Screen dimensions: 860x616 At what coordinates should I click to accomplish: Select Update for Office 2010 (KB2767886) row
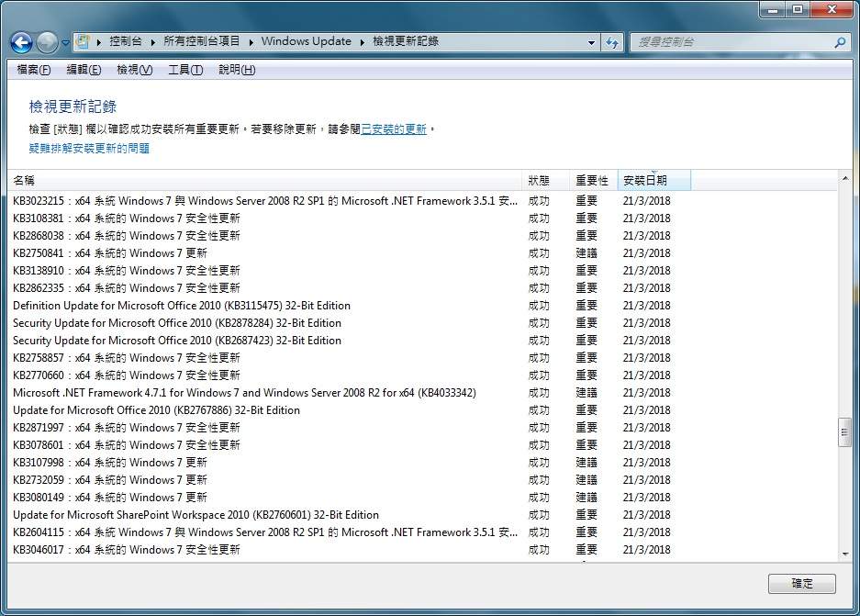coord(422,410)
